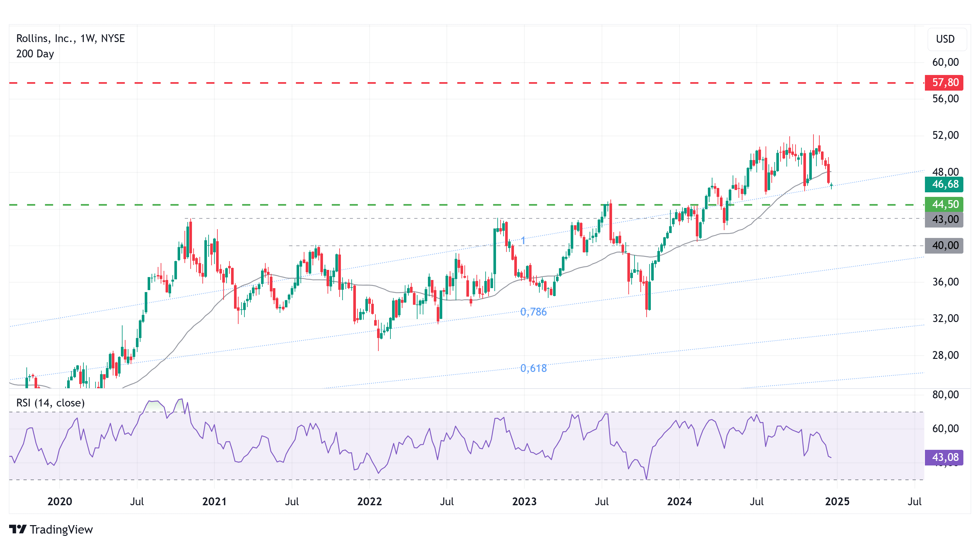Select the red 57,80 price label
This screenshot has height=545, width=980.
(x=944, y=82)
